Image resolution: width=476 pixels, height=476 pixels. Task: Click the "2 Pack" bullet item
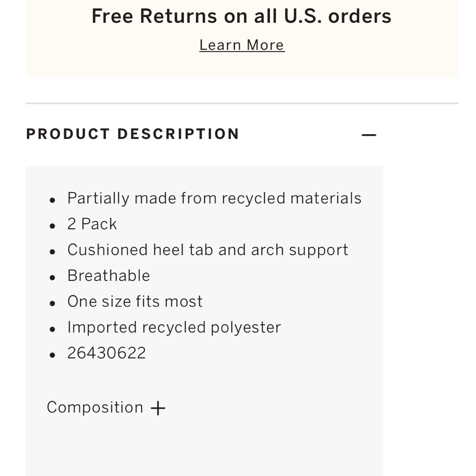92,224
